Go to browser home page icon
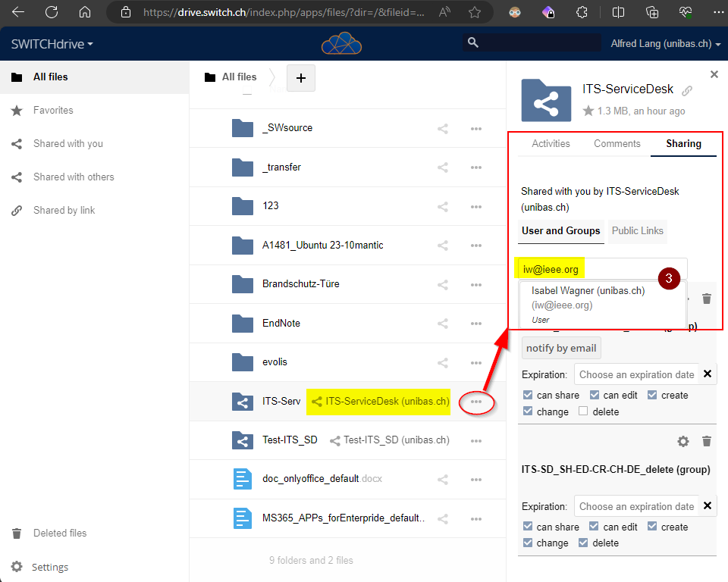The image size is (728, 582). (84, 12)
